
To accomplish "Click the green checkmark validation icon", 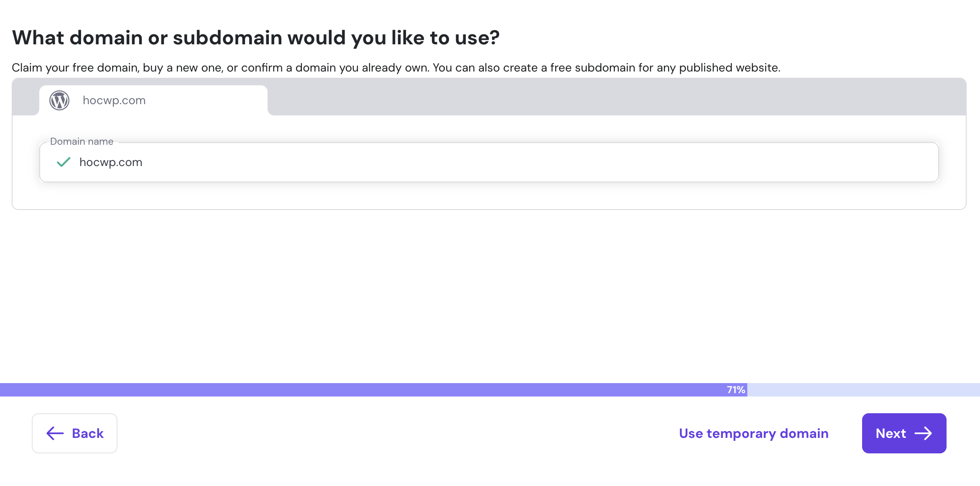I will [64, 162].
